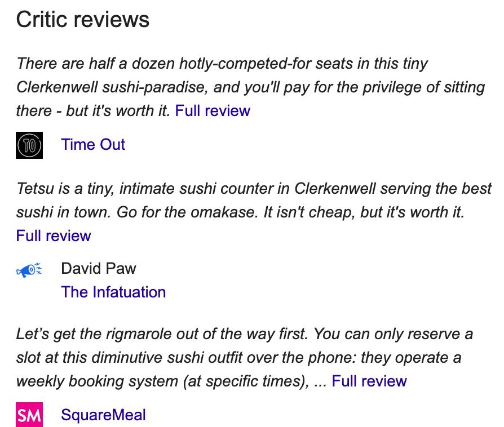
Task: Click the review line starting "There are half a dozen"
Action: click(222, 63)
